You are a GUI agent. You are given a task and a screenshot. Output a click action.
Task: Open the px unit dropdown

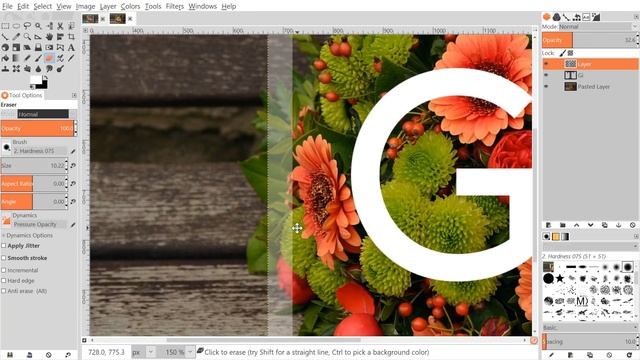point(143,352)
